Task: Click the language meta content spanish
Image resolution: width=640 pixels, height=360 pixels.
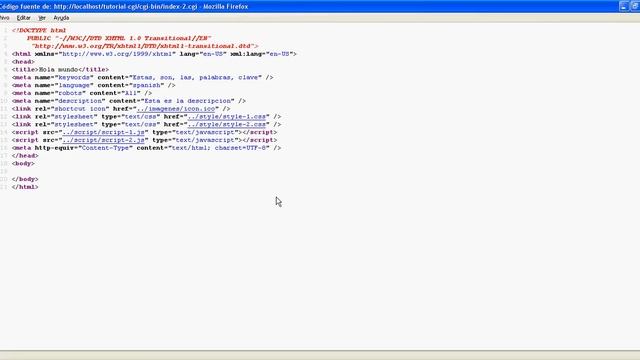Action: (x=147, y=85)
